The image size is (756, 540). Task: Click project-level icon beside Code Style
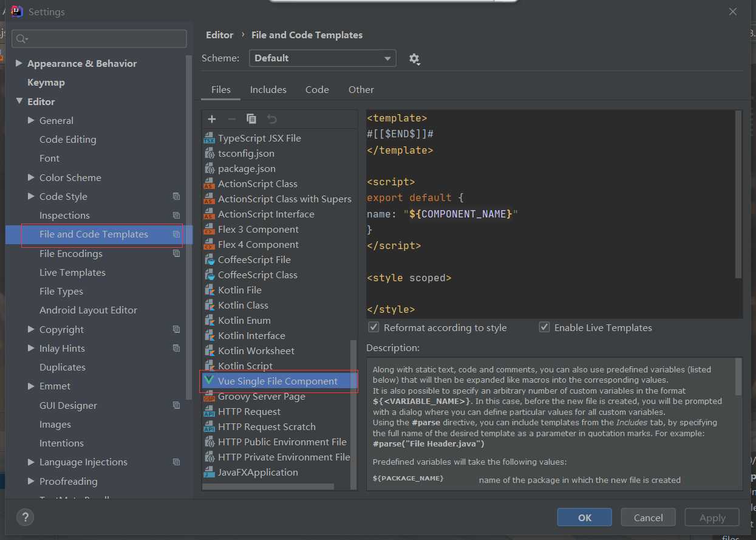(176, 196)
